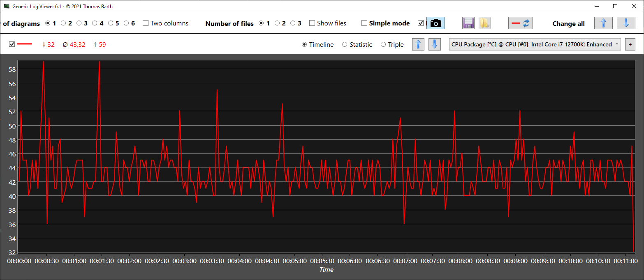Viewport: 644px width, 280px height.
Task: Open the yellow folder icon
Action: tap(484, 23)
